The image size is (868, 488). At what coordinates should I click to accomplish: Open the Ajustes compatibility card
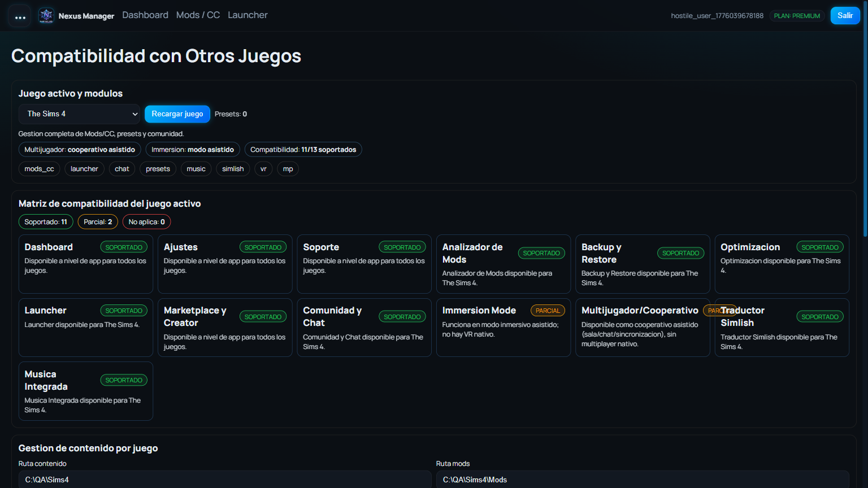(x=225, y=264)
